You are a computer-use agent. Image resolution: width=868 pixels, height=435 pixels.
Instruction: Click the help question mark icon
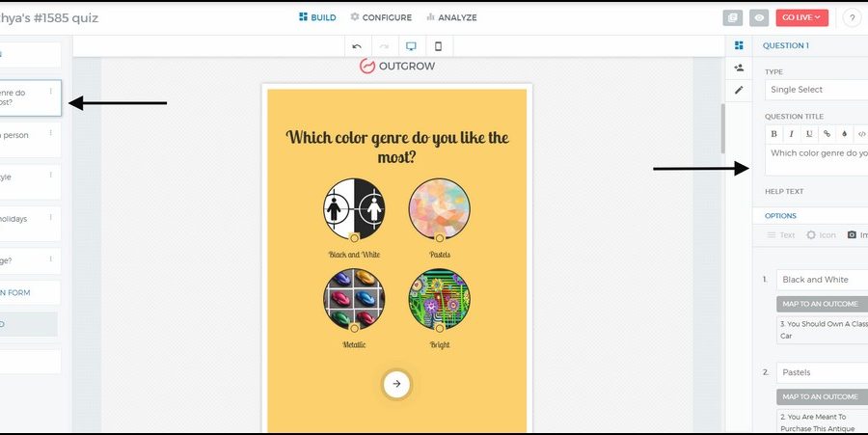pos(852,17)
